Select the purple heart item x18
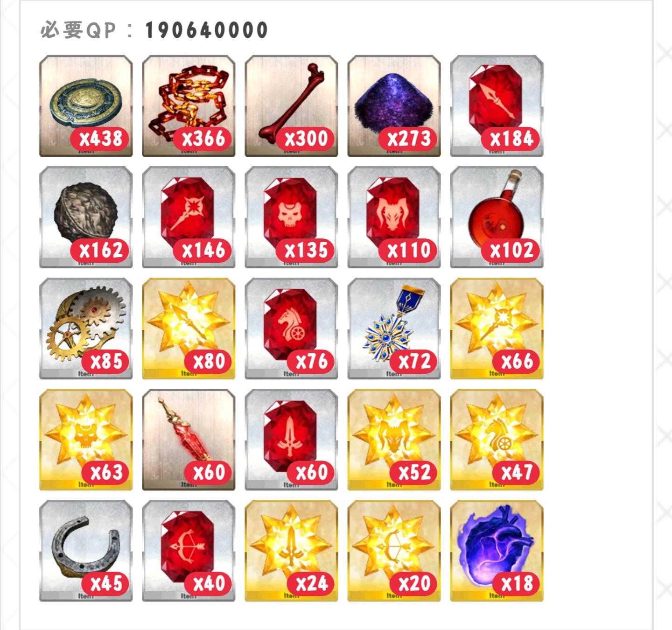The image size is (672, 630). [x=497, y=551]
